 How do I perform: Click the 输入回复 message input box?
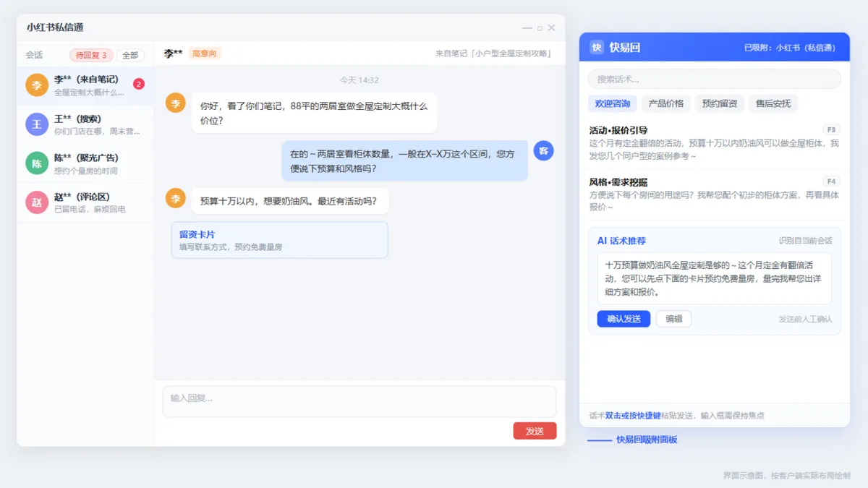coord(359,401)
